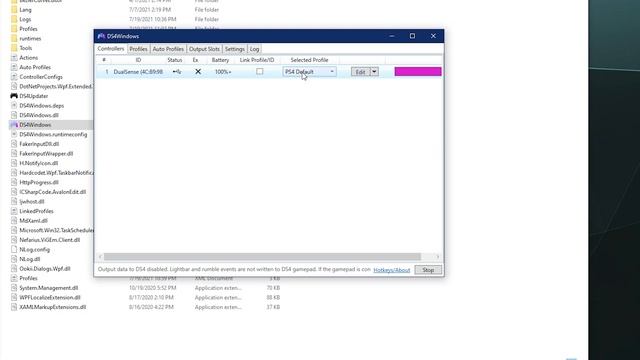Open the arrow dropdown next to Edit
Viewport: 640px width, 360px height.
(x=374, y=72)
